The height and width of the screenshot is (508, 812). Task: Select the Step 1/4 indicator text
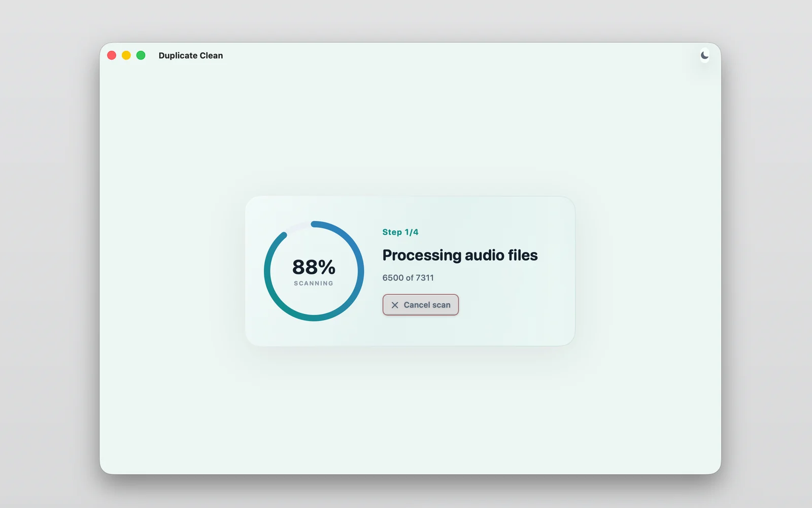pyautogui.click(x=400, y=232)
